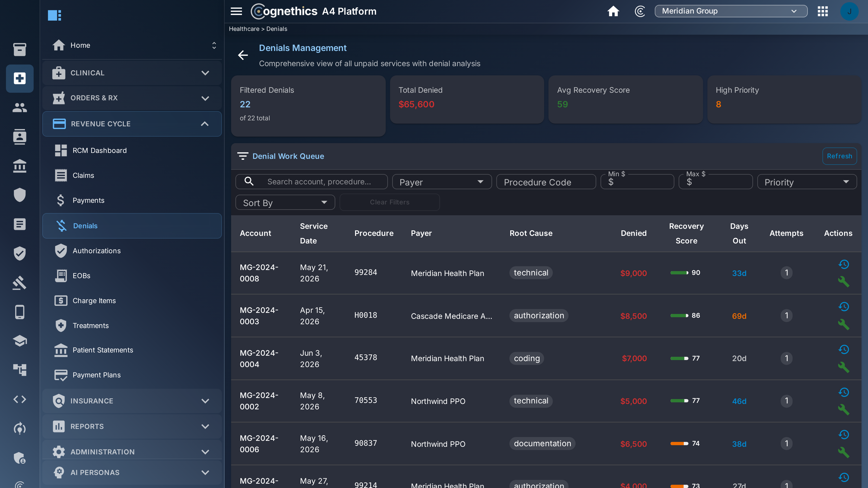
Task: View history for account MG-2024-0002
Action: [x=843, y=392]
